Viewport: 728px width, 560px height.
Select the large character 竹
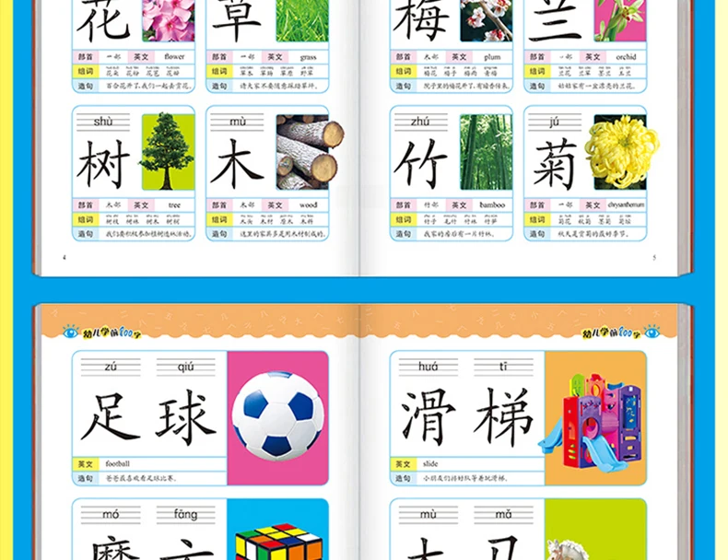click(x=420, y=165)
